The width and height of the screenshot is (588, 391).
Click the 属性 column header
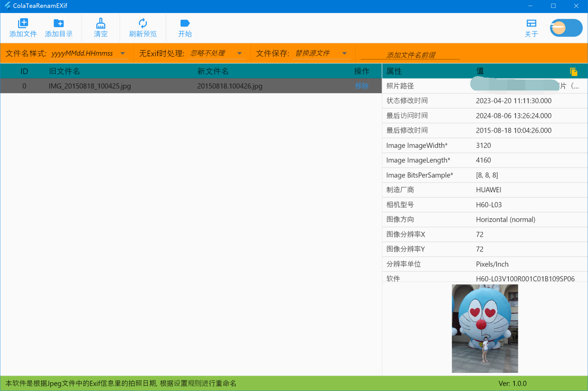point(394,71)
